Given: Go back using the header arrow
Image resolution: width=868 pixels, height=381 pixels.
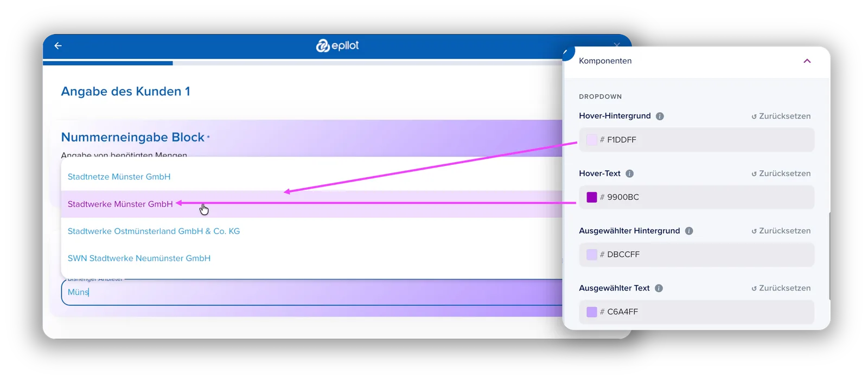Looking at the screenshot, I should (x=58, y=46).
